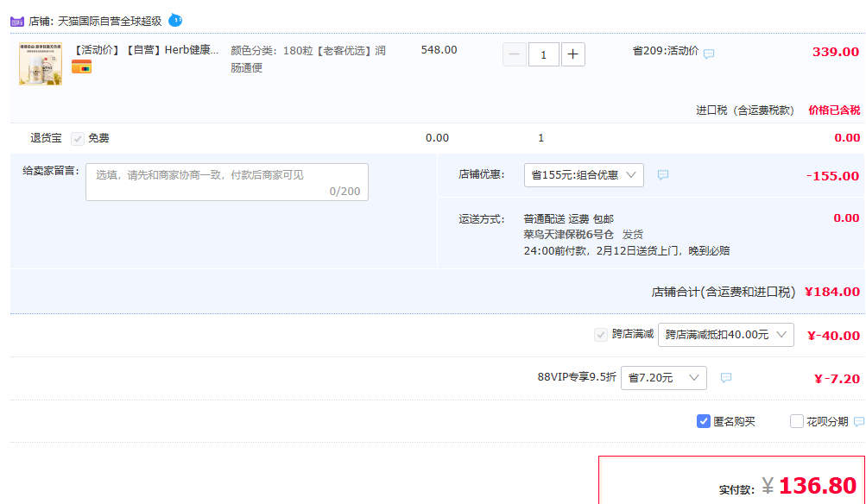The width and height of the screenshot is (866, 504).
Task: Select the 88VIP专享9.5折 label
Action: tap(577, 377)
